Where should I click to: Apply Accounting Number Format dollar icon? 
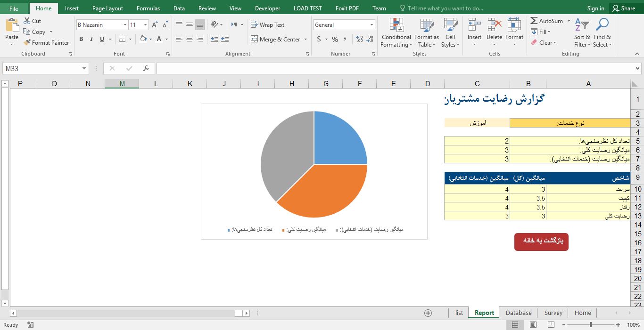tap(319, 39)
